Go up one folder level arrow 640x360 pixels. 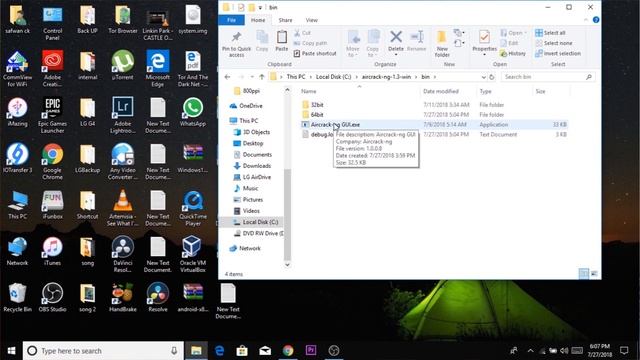(x=262, y=77)
